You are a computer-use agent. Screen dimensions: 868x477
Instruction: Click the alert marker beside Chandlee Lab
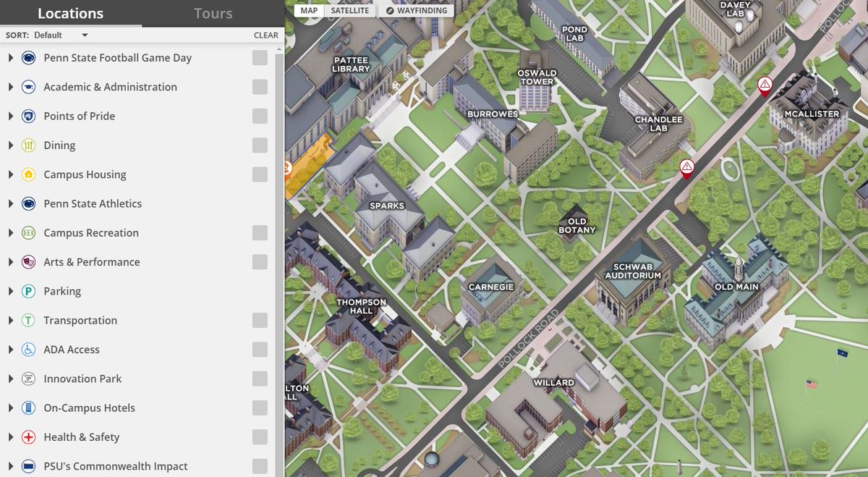[x=686, y=169]
